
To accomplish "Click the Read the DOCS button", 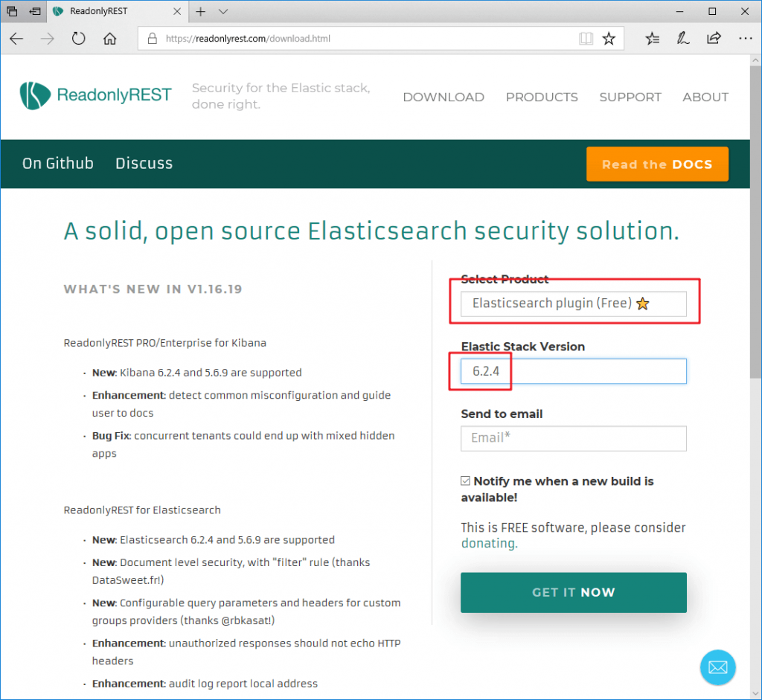I will click(x=657, y=164).
